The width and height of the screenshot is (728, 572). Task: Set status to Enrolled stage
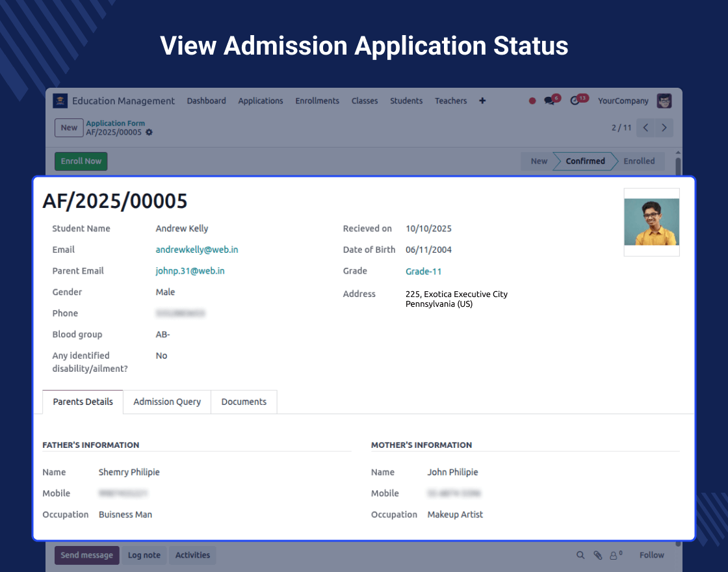point(639,161)
